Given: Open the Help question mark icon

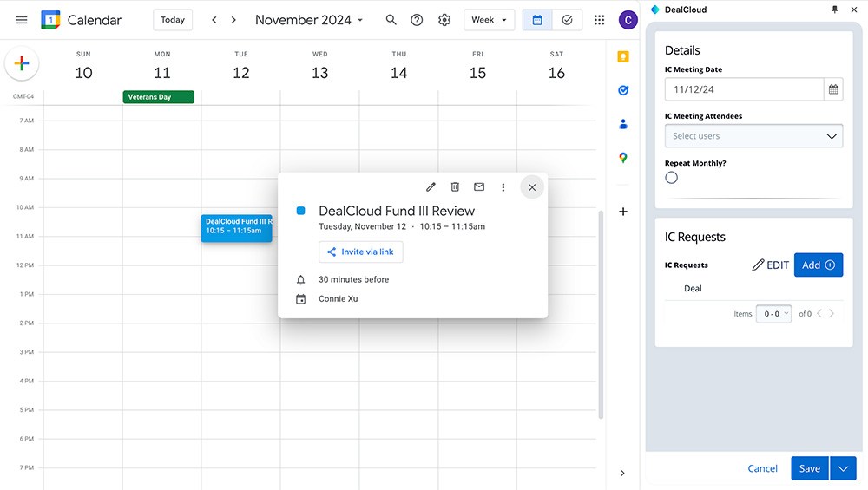Looking at the screenshot, I should (x=417, y=20).
